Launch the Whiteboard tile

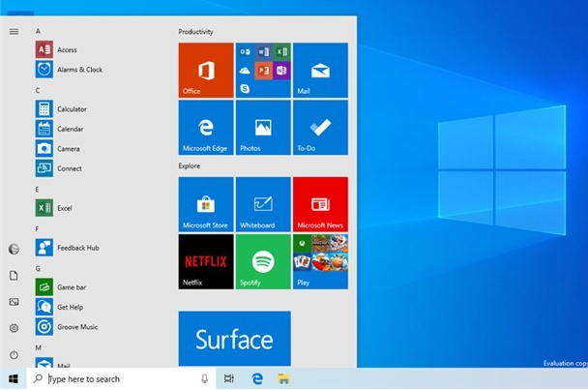point(263,204)
